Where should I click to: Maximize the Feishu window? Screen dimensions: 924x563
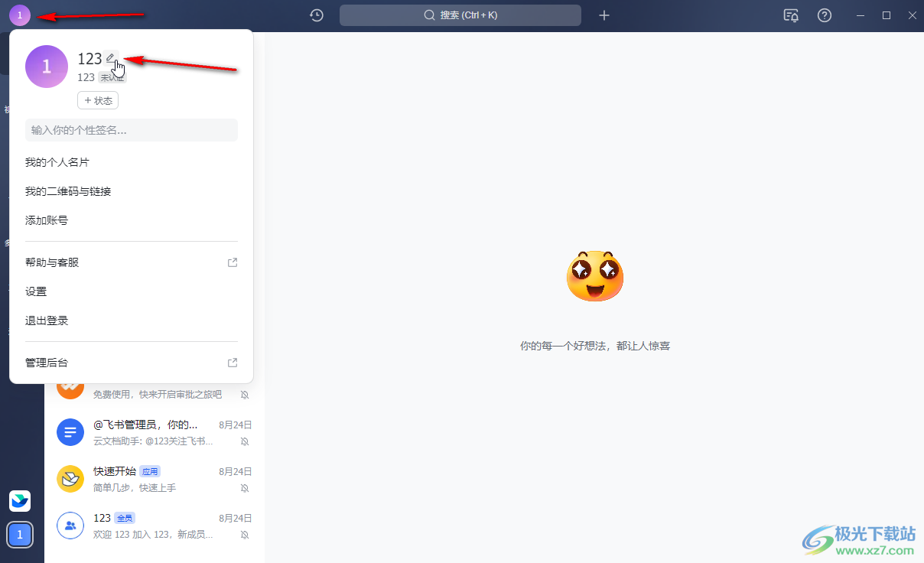click(x=887, y=15)
